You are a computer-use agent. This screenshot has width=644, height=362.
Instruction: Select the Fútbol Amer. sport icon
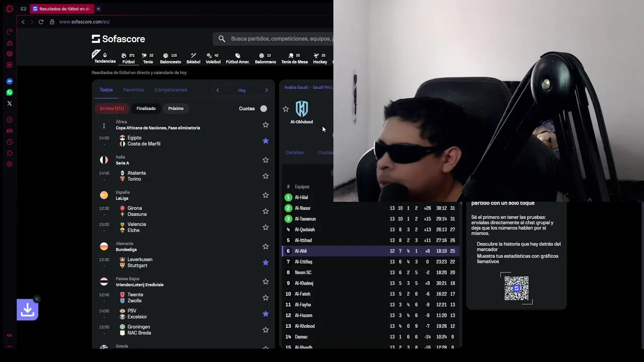[237, 58]
